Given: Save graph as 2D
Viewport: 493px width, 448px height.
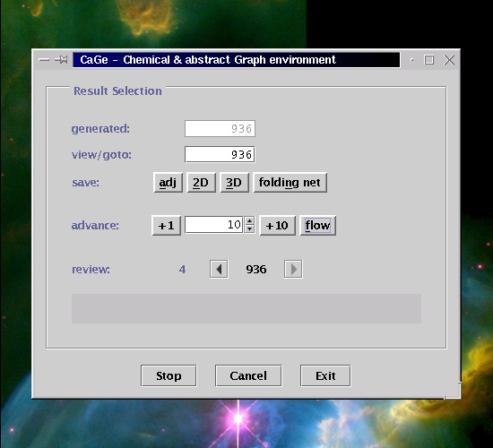Looking at the screenshot, I should click(201, 183).
